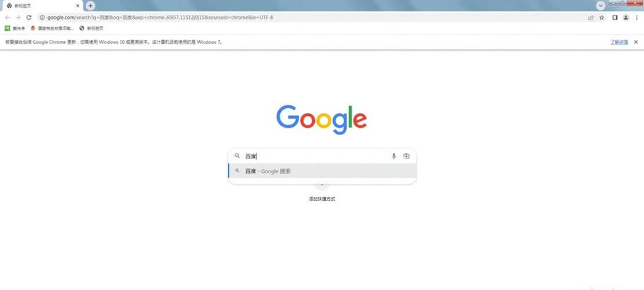This screenshot has height=290, width=644.
Task: Dismiss the Windows 7 update notice
Action: tap(636, 42)
